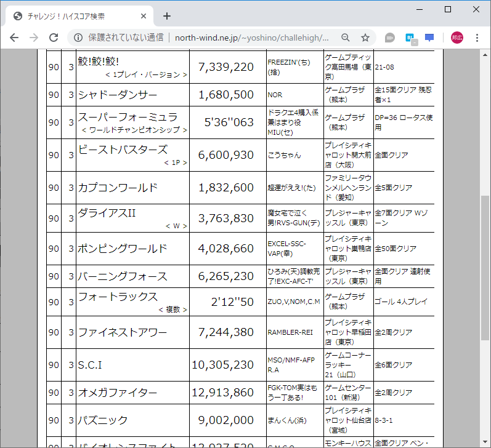This screenshot has height=448, width=491.
Task: Click the S.C.I game title
Action: point(90,365)
